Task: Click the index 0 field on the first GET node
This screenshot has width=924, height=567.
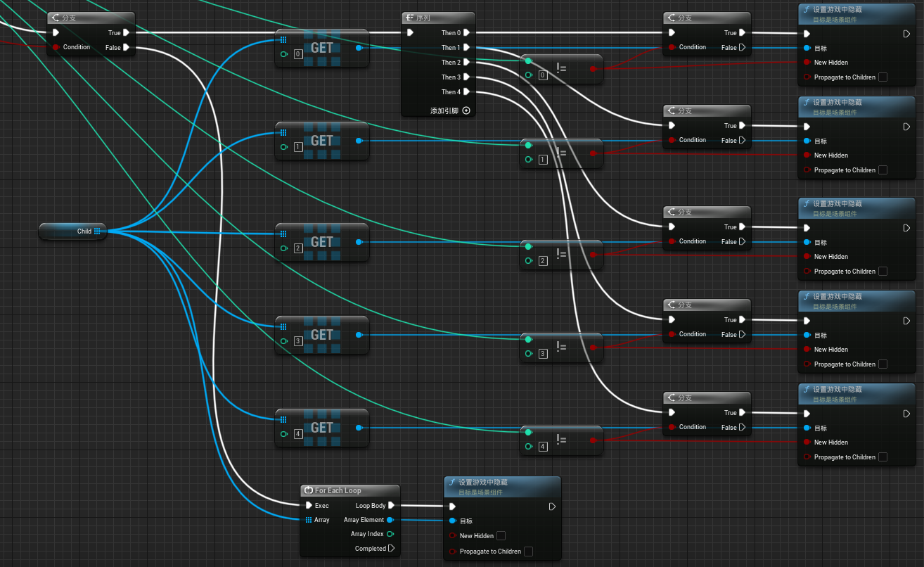Action: pos(298,54)
